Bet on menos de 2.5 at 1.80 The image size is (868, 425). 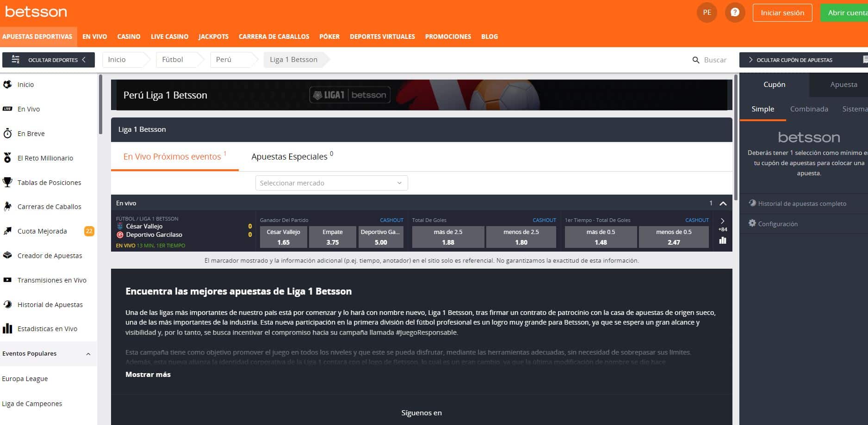point(521,237)
